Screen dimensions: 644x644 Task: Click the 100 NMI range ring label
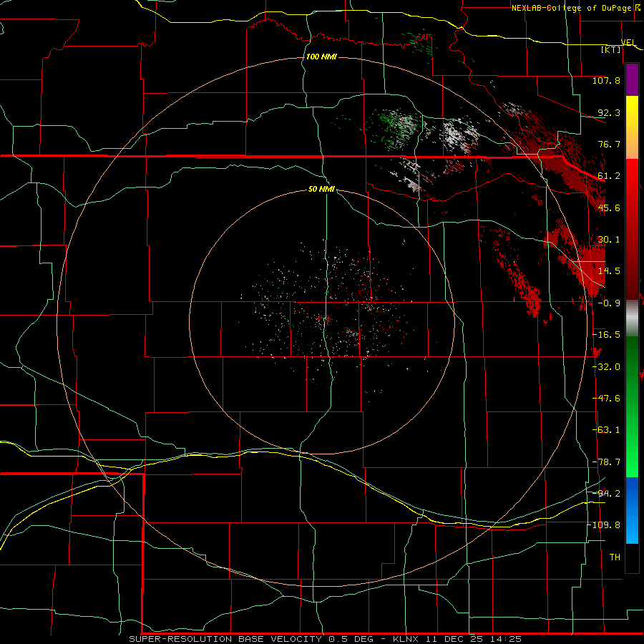[321, 57]
